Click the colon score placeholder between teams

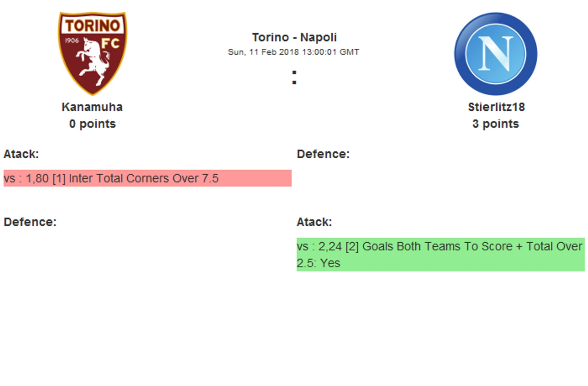(x=294, y=78)
